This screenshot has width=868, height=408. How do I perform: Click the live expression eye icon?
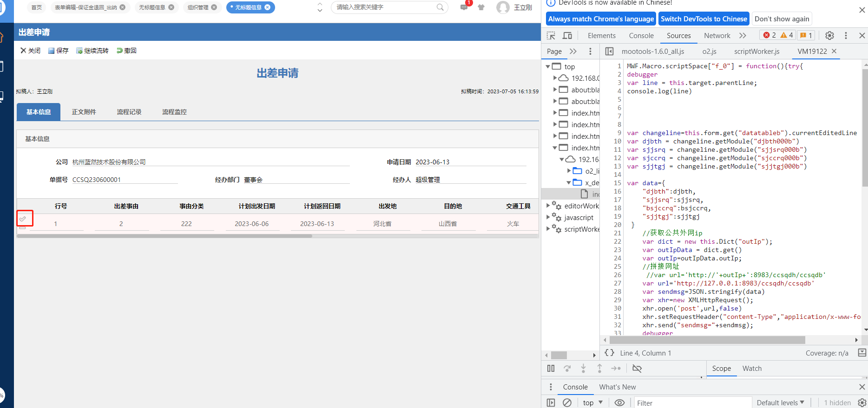[x=619, y=403]
